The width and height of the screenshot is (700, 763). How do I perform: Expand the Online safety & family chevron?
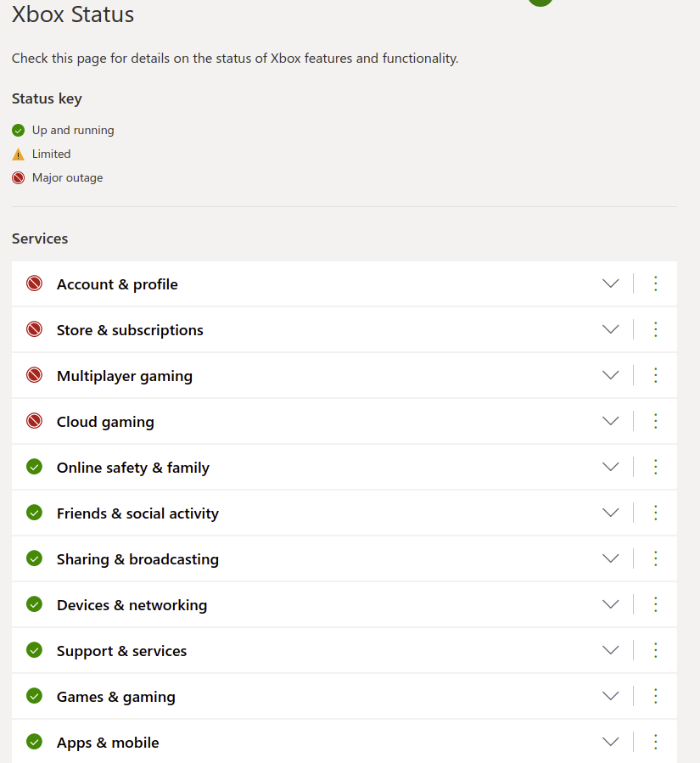coord(611,467)
